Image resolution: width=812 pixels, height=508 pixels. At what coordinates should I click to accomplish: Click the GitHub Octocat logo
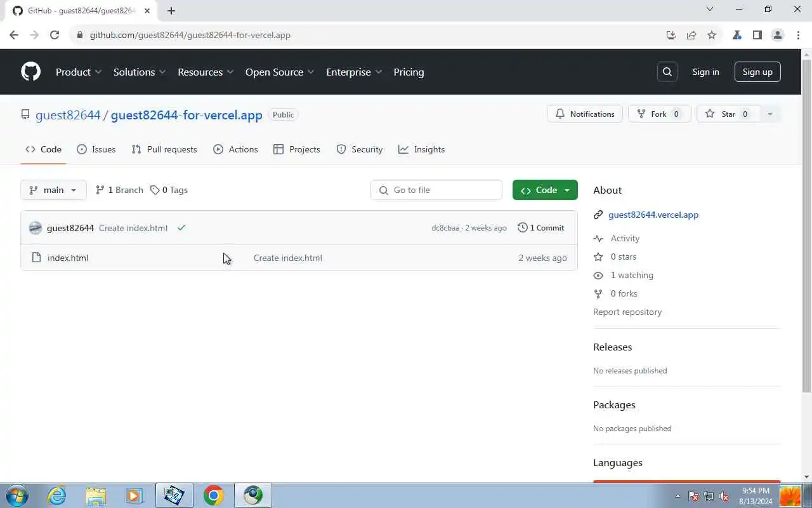tap(31, 72)
